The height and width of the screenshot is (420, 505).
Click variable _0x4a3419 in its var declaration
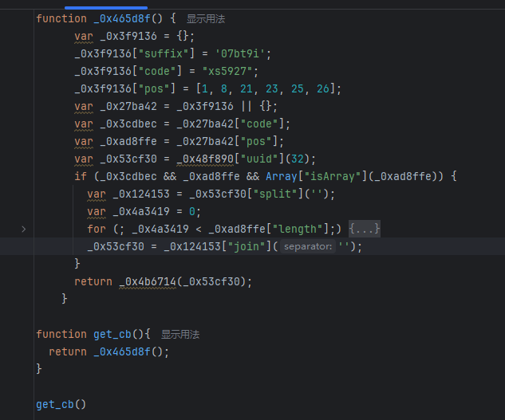coord(141,211)
